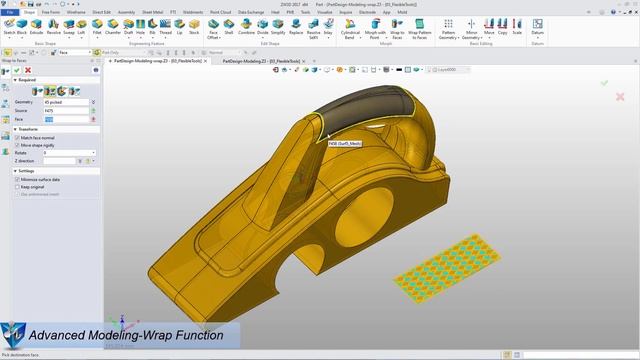Select the Scale tool
Screen dimensions: 640x360
[517, 27]
